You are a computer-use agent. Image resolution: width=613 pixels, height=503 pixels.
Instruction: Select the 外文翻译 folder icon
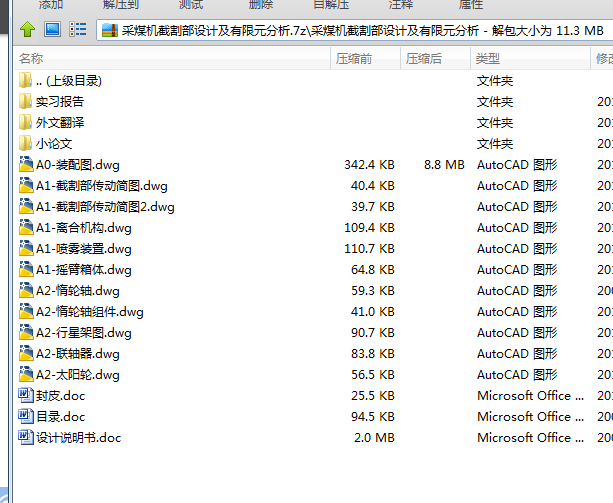[x=25, y=123]
